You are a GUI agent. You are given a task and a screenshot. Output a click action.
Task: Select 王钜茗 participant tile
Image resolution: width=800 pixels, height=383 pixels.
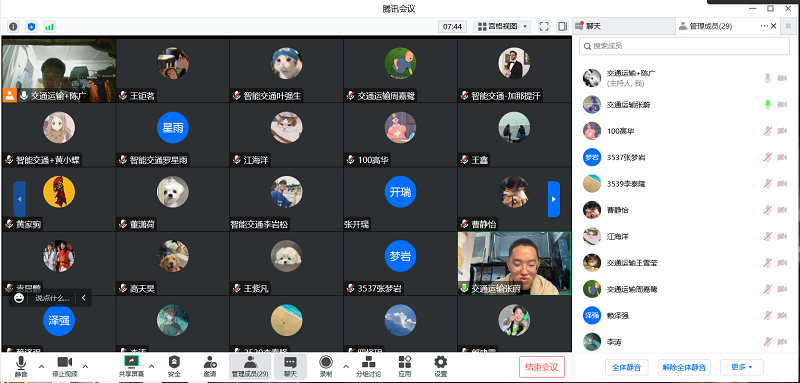click(172, 71)
